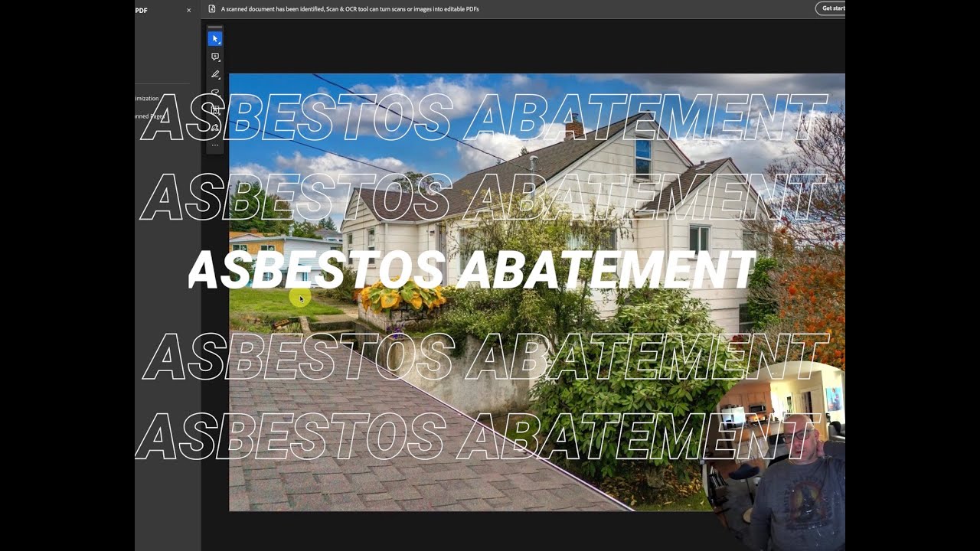Open more tools ellipsis menu
The width and height of the screenshot is (980, 551).
pos(215,145)
